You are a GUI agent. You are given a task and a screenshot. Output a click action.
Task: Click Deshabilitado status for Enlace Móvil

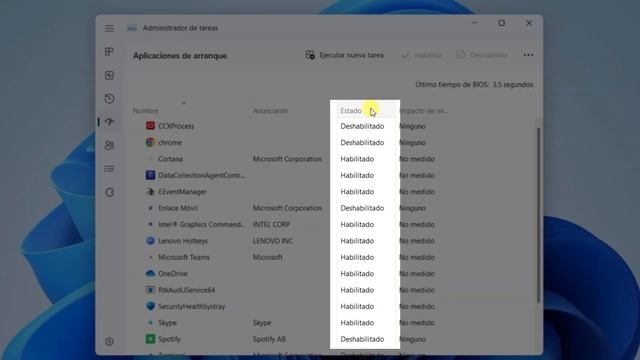coord(362,208)
